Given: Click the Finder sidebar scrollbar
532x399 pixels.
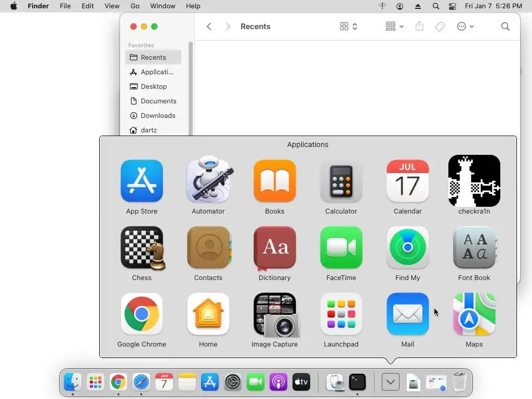Looking at the screenshot, I should [x=191, y=88].
